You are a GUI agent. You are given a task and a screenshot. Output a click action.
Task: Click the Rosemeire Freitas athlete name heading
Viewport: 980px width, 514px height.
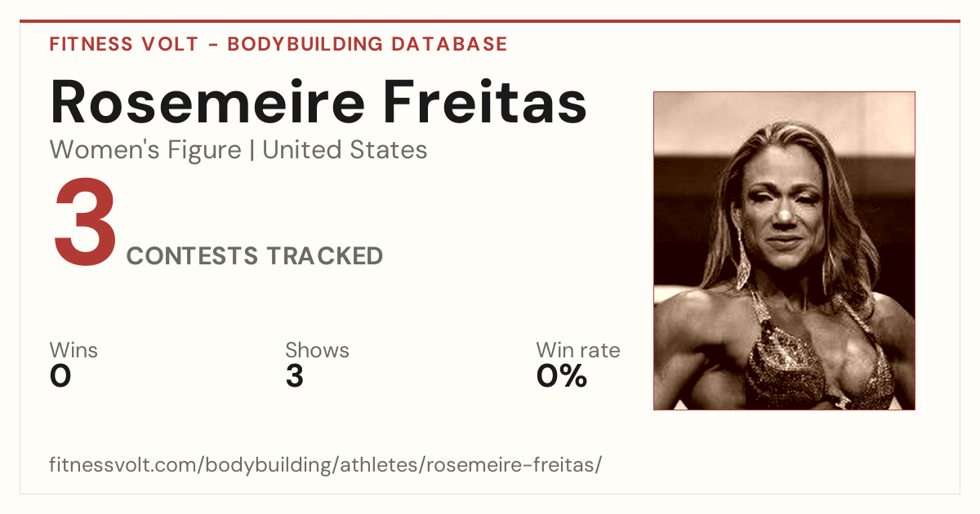click(318, 102)
